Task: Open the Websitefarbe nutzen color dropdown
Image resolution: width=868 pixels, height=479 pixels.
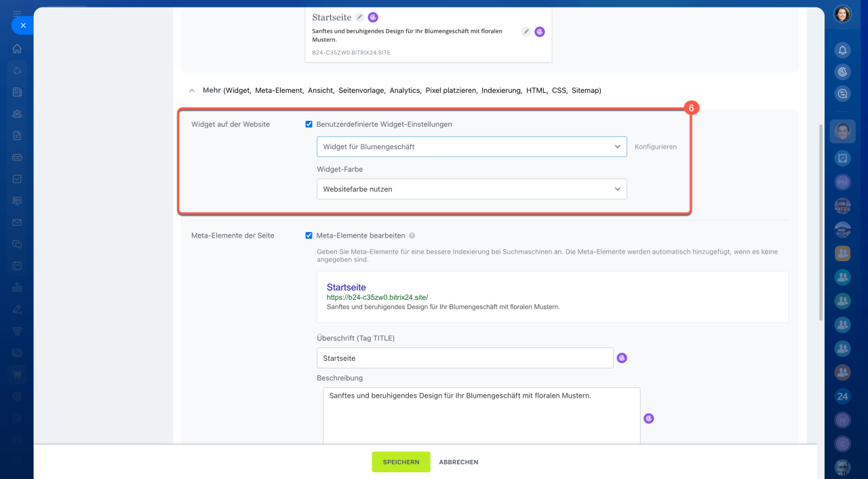Action: pyautogui.click(x=471, y=189)
